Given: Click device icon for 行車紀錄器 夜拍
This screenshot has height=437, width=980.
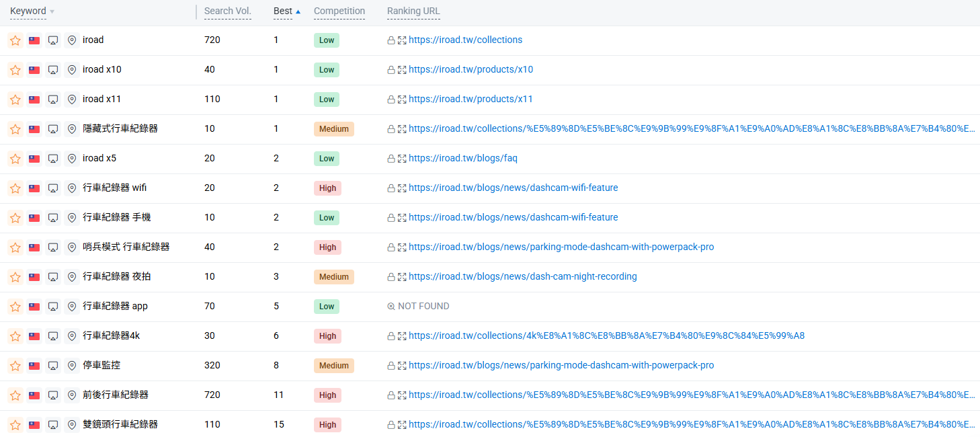Looking at the screenshot, I should pos(53,277).
